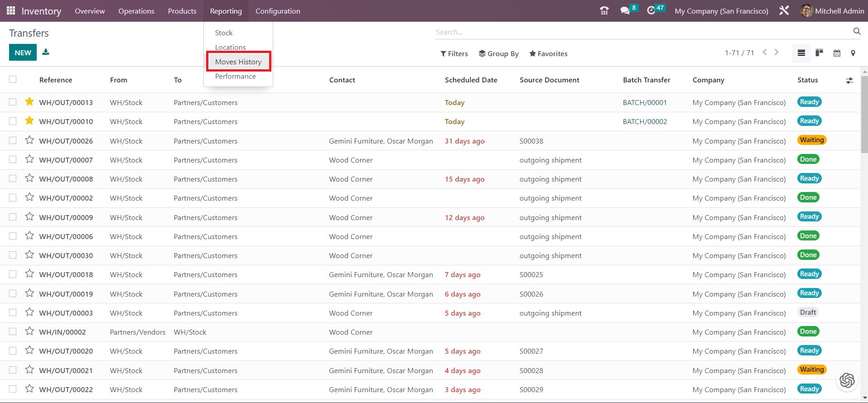
Task: Star transfer WH/OUT/00007
Action: point(29,159)
